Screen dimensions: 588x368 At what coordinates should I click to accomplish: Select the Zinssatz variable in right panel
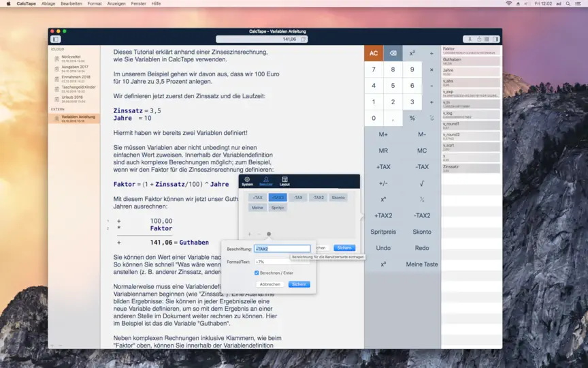tap(471, 168)
